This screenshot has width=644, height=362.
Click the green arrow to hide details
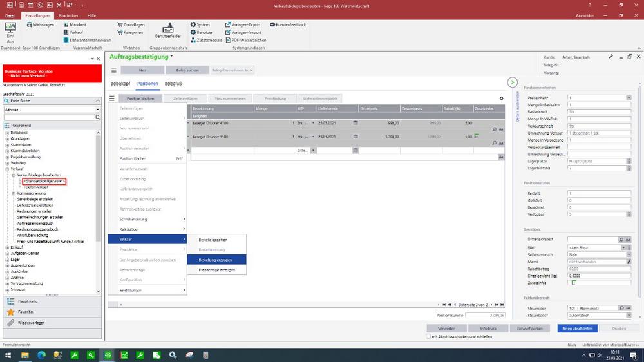[513, 82]
